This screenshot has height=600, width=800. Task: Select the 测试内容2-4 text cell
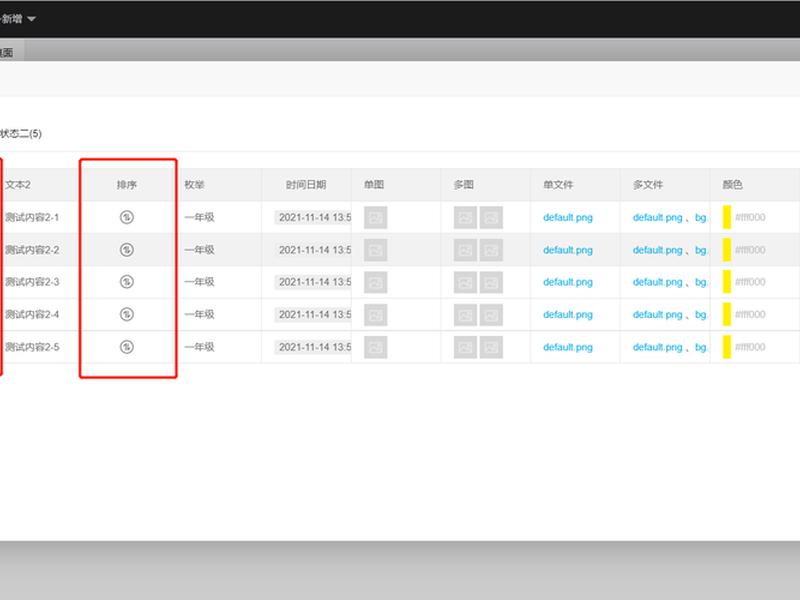[x=32, y=314]
